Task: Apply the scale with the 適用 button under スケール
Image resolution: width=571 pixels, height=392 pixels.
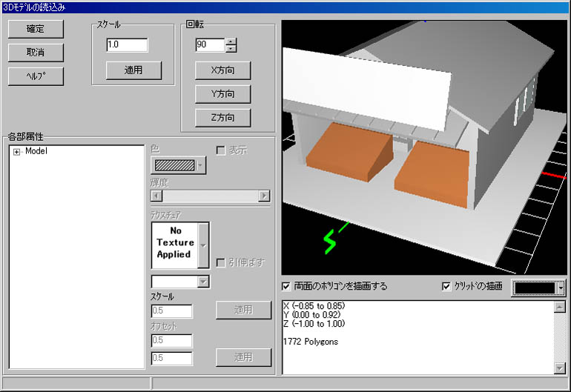Action: [x=133, y=70]
